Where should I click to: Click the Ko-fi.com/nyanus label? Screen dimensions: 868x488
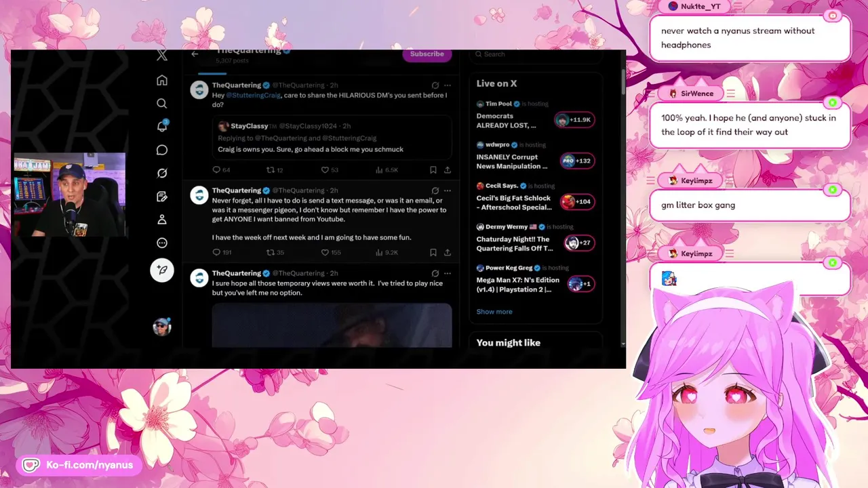click(x=90, y=465)
